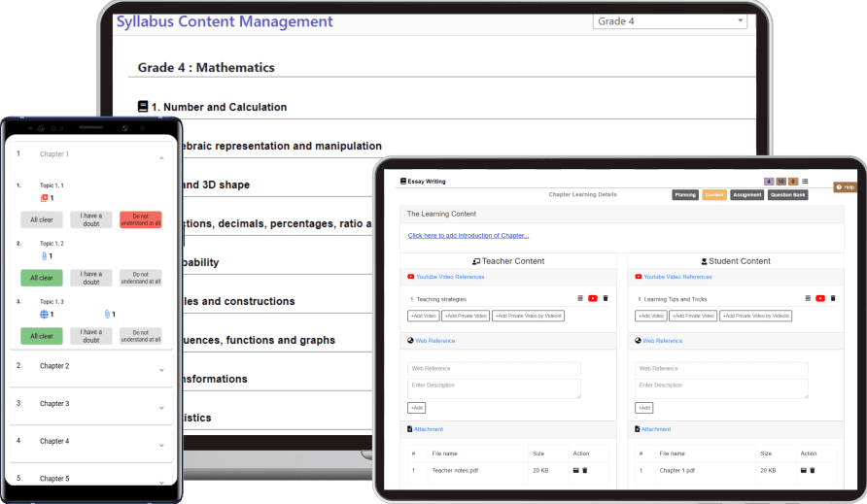Click +Add Private Video under Teacher Content

point(466,316)
